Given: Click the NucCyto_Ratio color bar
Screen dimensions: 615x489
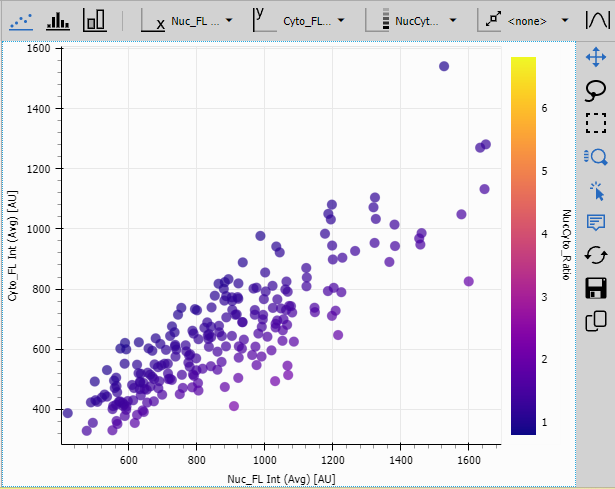Looking at the screenshot, I should coord(523,246).
